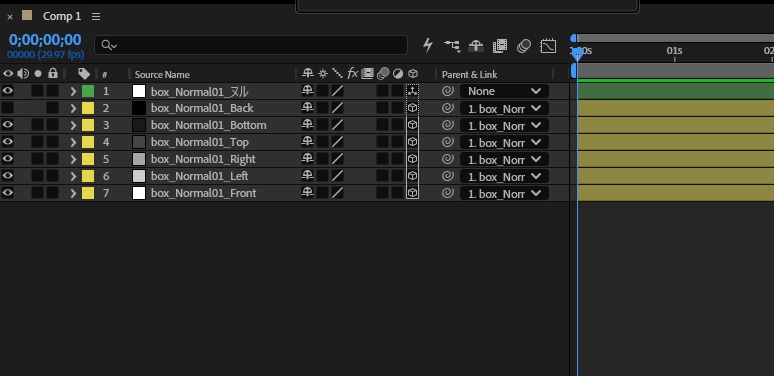Select the box_Normal01_Left layer name

(x=199, y=176)
